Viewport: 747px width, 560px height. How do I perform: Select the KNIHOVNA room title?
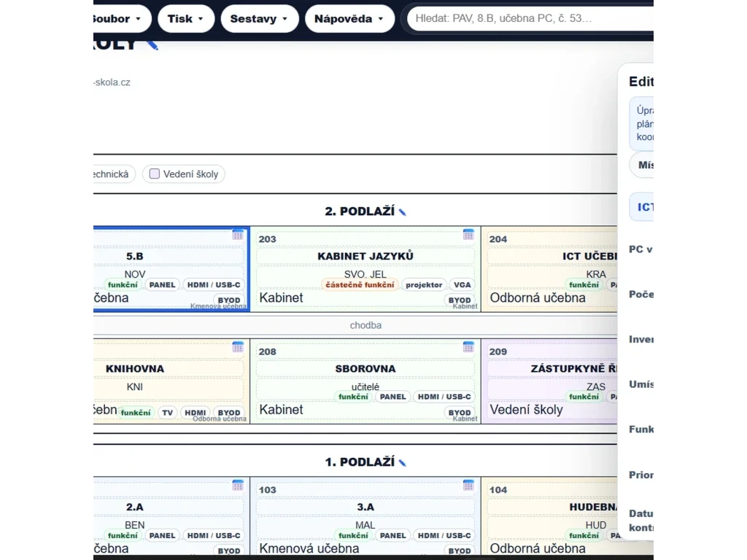point(135,368)
